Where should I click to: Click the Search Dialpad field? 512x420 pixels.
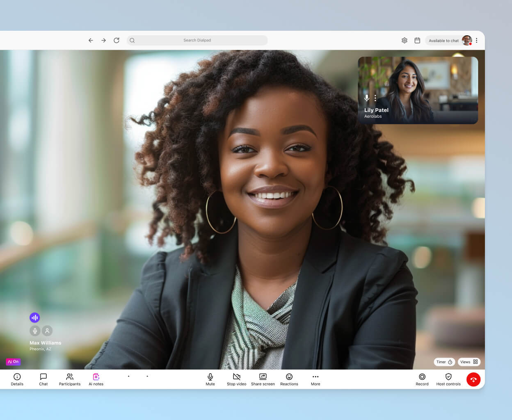197,40
